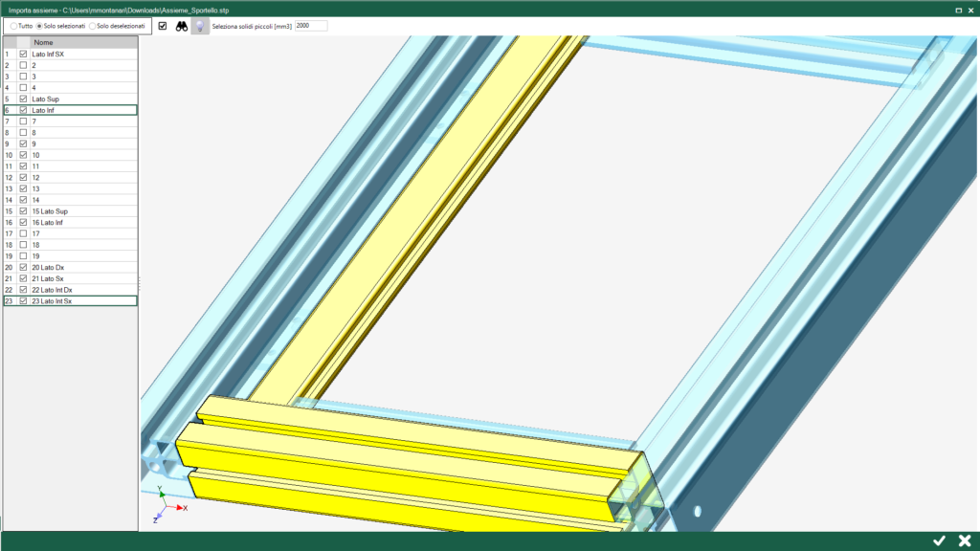Image resolution: width=980 pixels, height=551 pixels.
Task: Check the box for solid 17
Action: coord(21,232)
